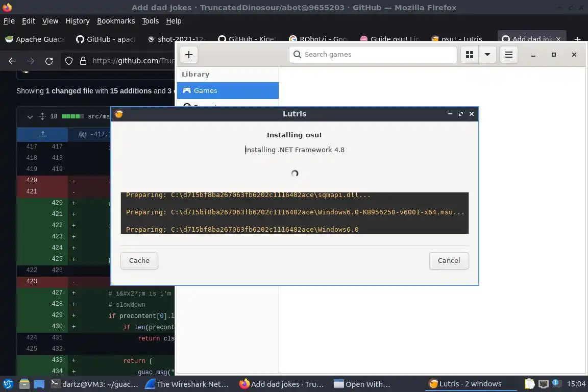
Task: Open the Firefox Bookmarks menu
Action: (x=116, y=21)
